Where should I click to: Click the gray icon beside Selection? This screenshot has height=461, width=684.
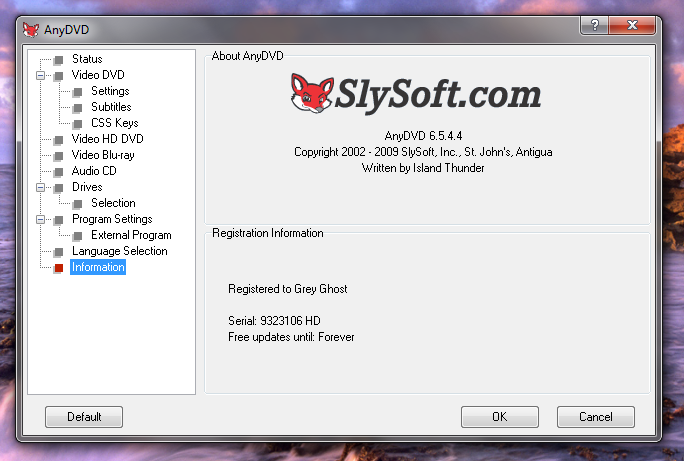coord(78,204)
